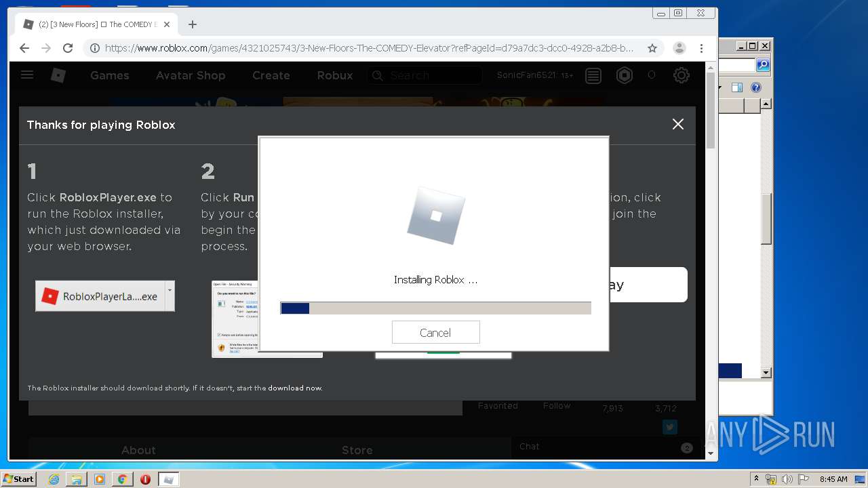Go to the Create page
Screen dimensions: 868x488
[x=271, y=75]
